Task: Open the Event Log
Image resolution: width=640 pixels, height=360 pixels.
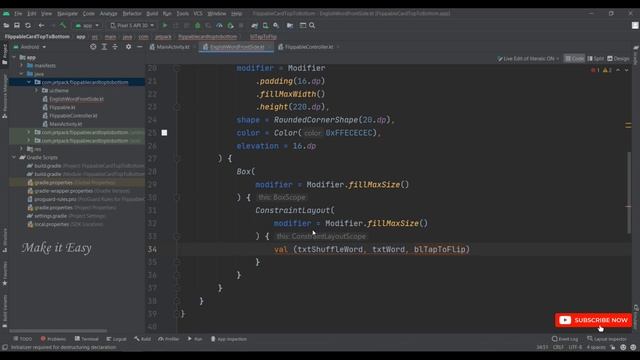Action: [565, 339]
